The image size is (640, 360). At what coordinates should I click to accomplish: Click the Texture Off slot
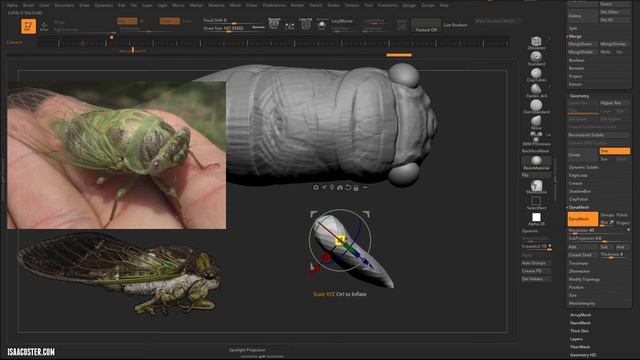(426, 25)
